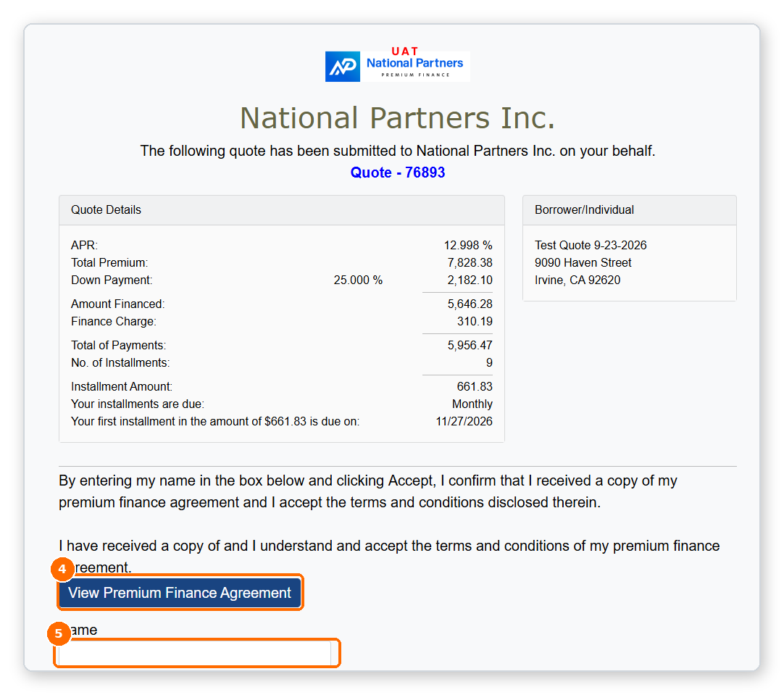Click the 'Quote Details' panel header

coord(281,210)
